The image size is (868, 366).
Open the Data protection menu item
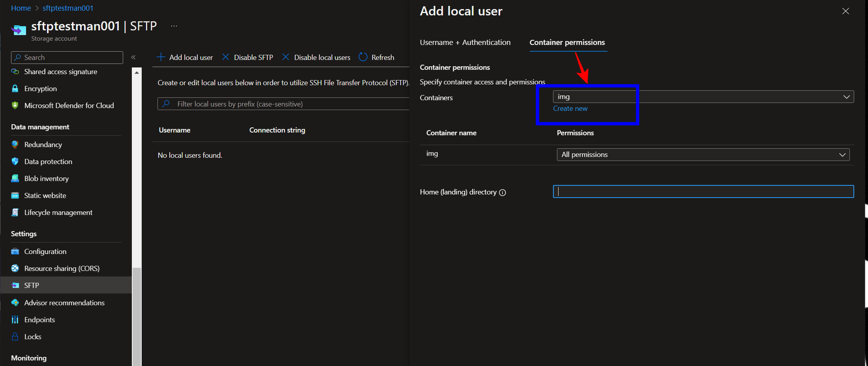[48, 161]
